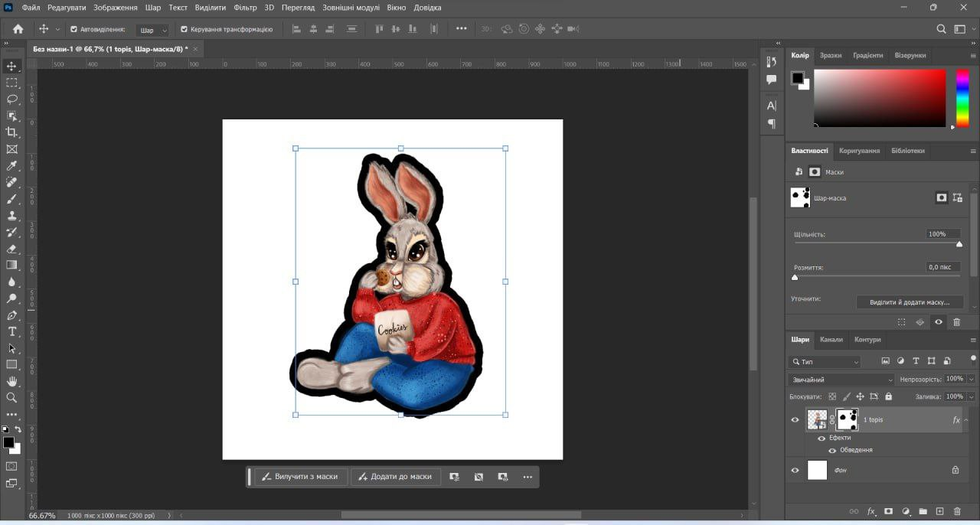Open Layers panel menu icon

tap(973, 340)
